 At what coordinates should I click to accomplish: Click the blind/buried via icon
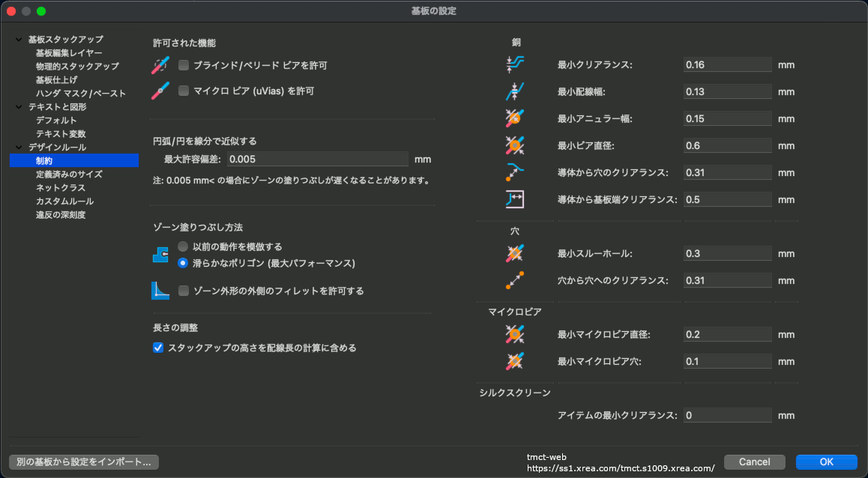tap(160, 65)
